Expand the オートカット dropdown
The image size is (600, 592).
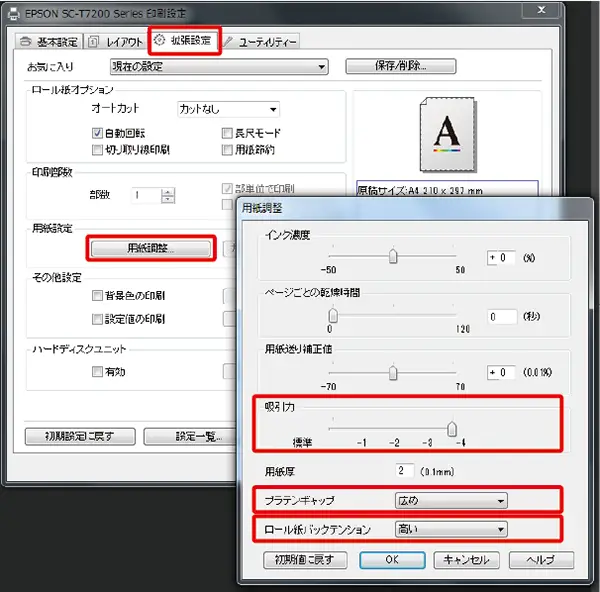(228, 109)
